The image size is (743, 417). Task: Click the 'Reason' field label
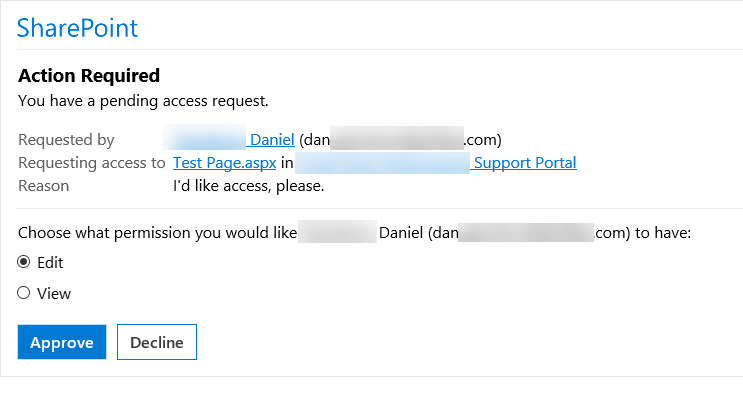[44, 186]
